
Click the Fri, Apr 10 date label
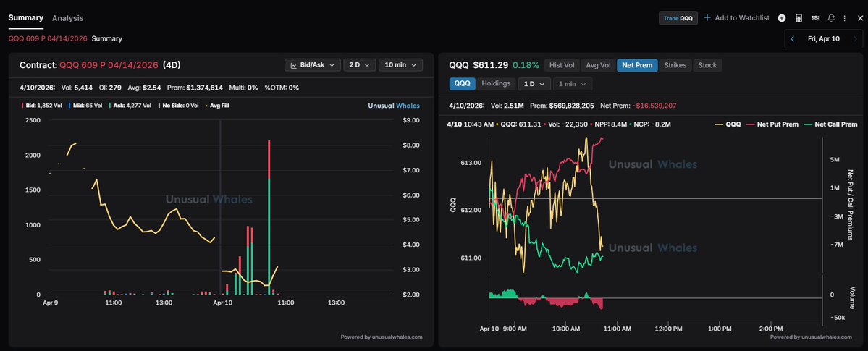point(823,39)
